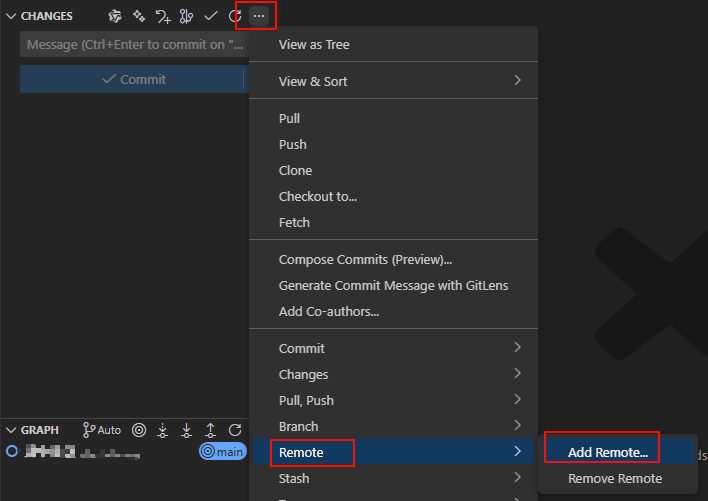Choose Compose Commits (Preview)... menu item
The image size is (708, 501).
click(393, 260)
